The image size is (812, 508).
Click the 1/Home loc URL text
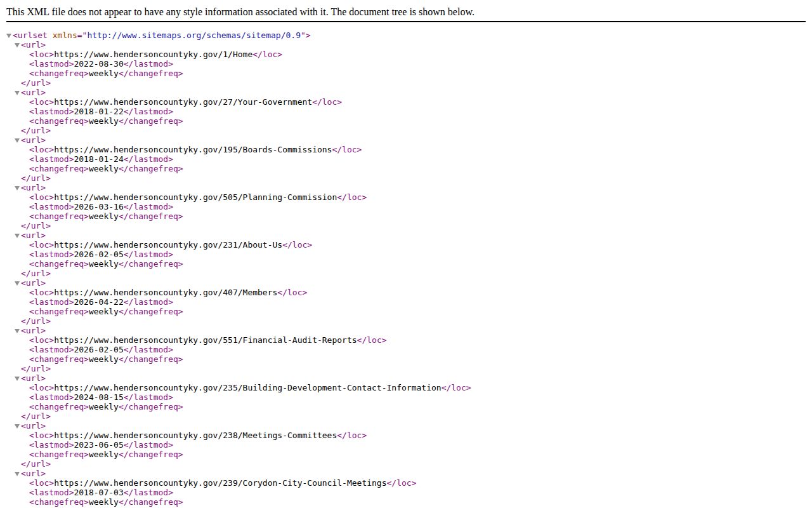(x=154, y=55)
